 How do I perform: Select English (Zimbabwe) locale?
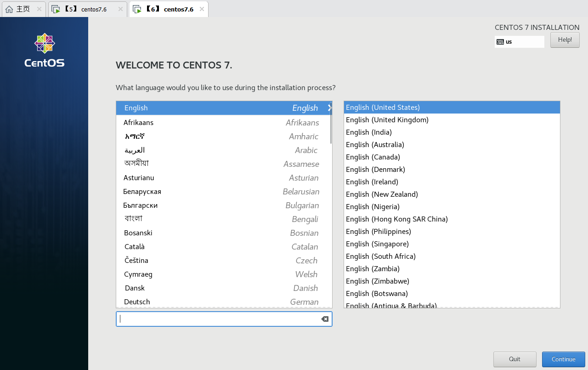click(452, 281)
